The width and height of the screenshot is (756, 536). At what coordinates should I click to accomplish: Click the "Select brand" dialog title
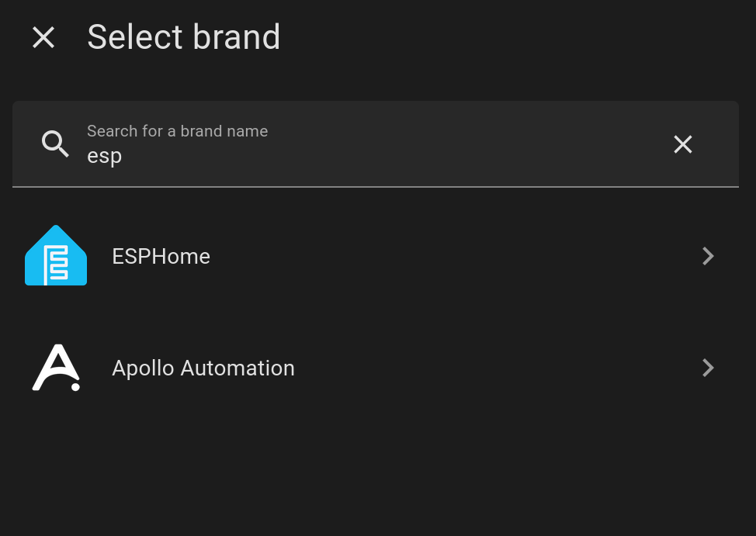coord(183,37)
